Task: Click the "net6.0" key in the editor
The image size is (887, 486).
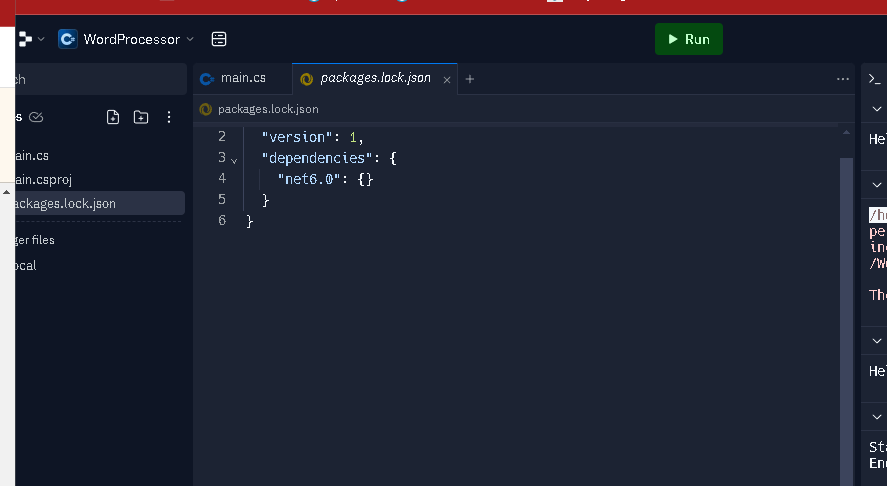Action: click(309, 179)
